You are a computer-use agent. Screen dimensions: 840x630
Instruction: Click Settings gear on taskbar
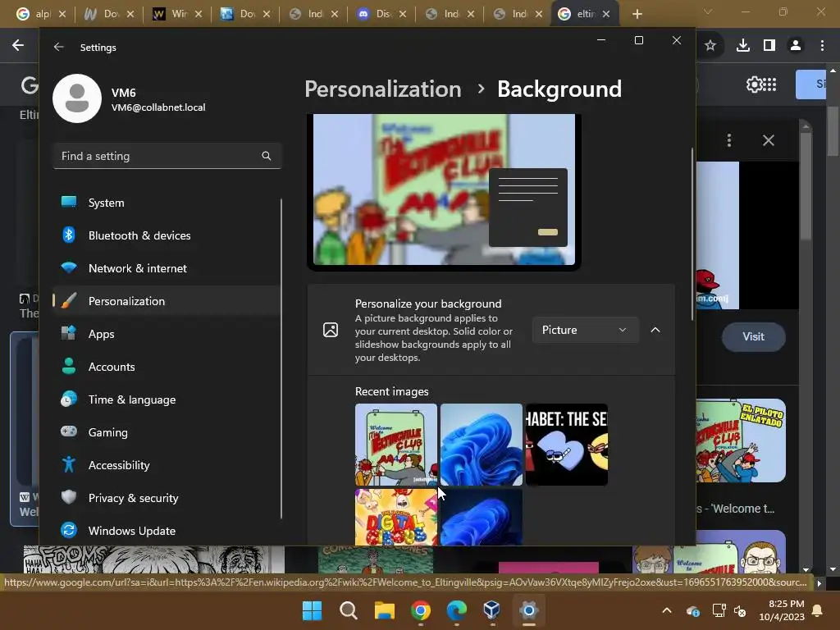(x=529, y=610)
